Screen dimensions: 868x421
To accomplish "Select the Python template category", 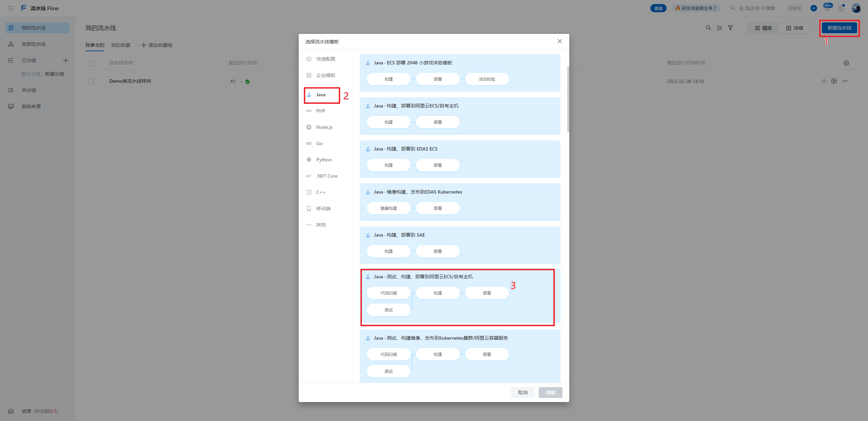I will pos(323,160).
